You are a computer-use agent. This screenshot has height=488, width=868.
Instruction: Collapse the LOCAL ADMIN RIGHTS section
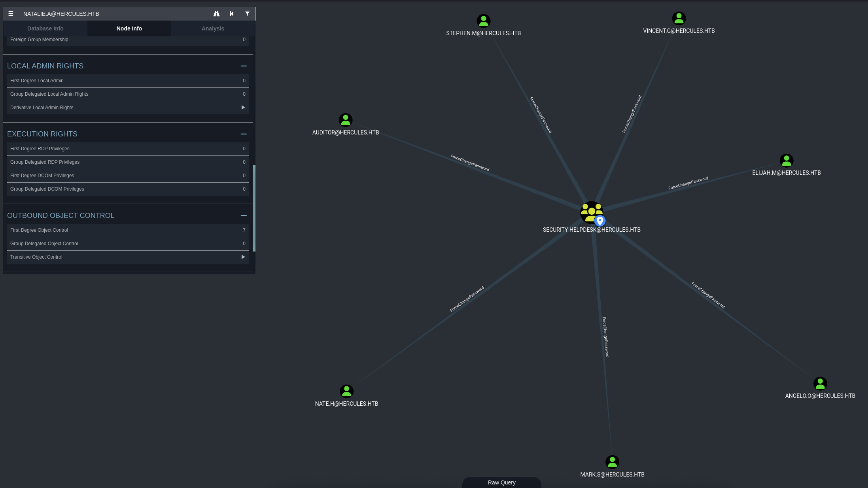coord(244,66)
